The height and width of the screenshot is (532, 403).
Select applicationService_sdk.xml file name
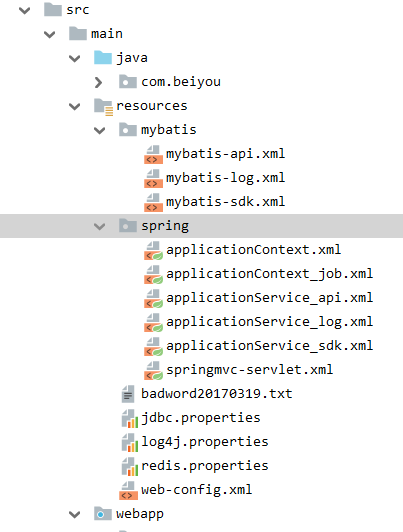coord(269,346)
